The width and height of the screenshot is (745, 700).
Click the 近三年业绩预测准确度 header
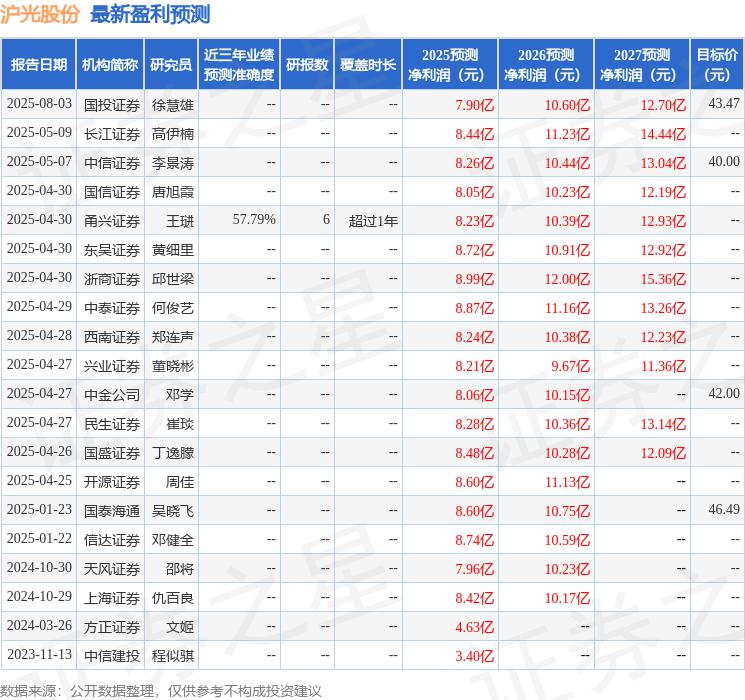(x=239, y=65)
